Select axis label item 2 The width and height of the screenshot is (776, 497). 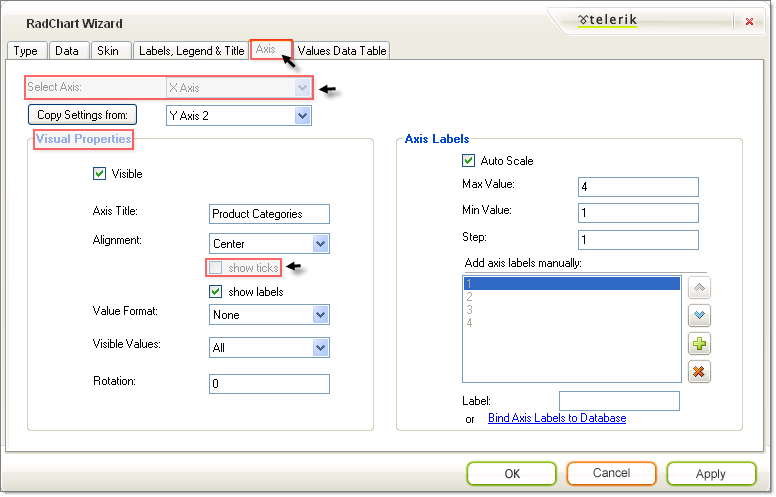572,297
